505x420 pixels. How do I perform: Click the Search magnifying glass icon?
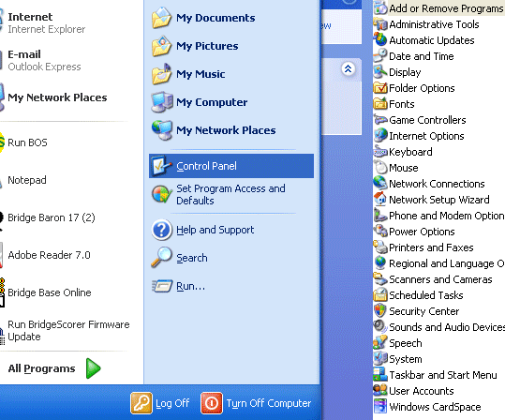[x=161, y=258]
